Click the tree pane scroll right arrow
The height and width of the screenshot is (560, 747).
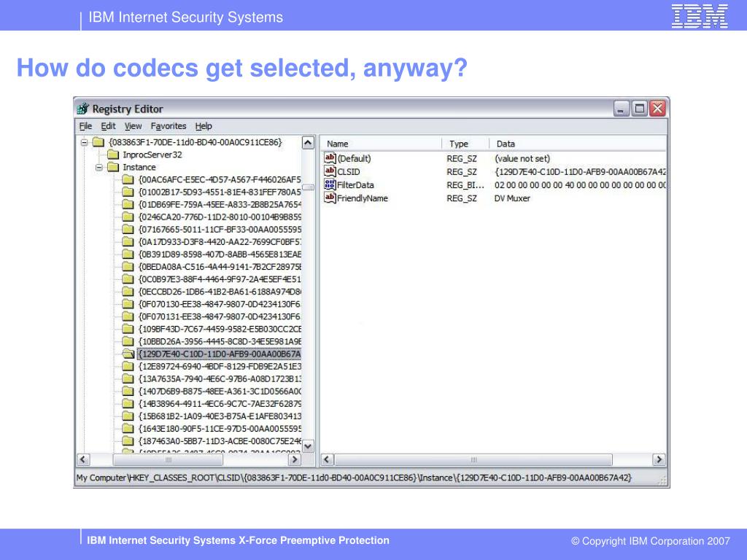[x=295, y=459]
